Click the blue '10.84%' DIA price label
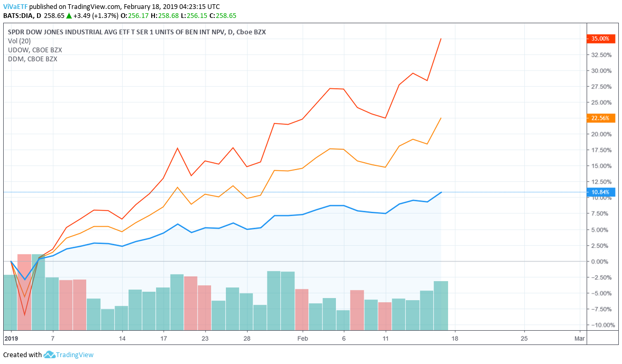 (x=601, y=192)
